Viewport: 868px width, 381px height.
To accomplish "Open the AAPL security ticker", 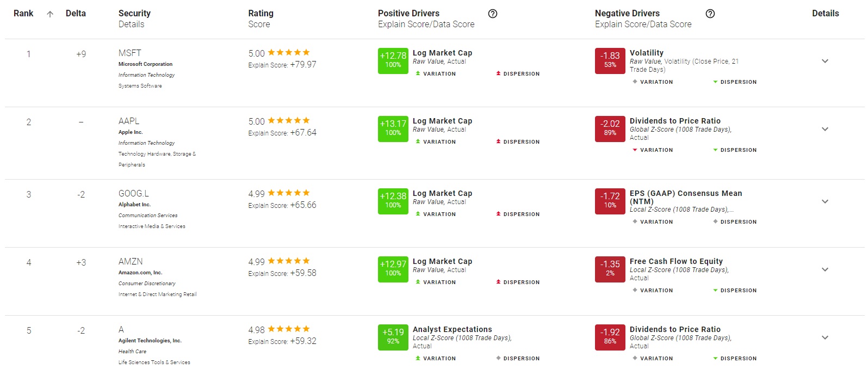I will coord(129,121).
